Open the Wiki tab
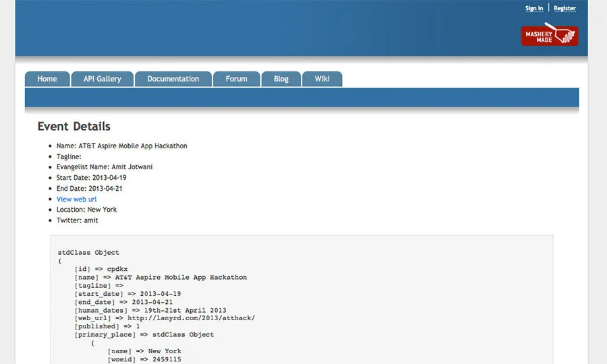607x364 pixels. [322, 79]
